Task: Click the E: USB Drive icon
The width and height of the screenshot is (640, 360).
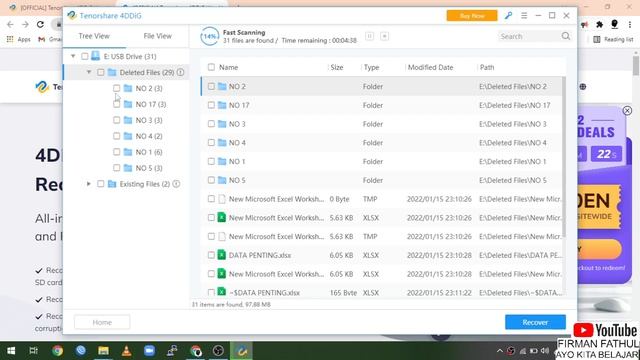Action: point(96,56)
